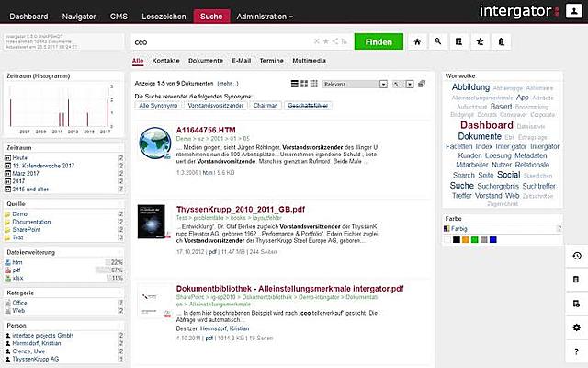Toggle Alle Synonyme
Screen dimensions: 588x368
click(x=158, y=106)
